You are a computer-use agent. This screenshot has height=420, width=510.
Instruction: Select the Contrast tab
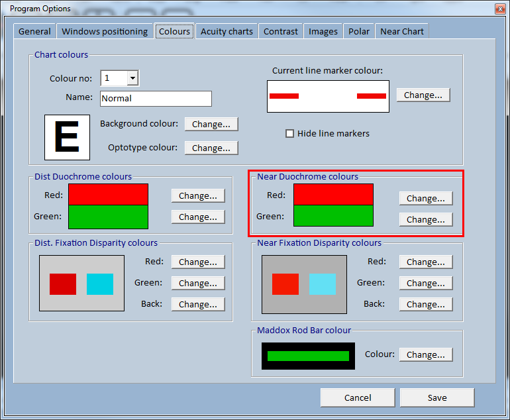(x=280, y=31)
